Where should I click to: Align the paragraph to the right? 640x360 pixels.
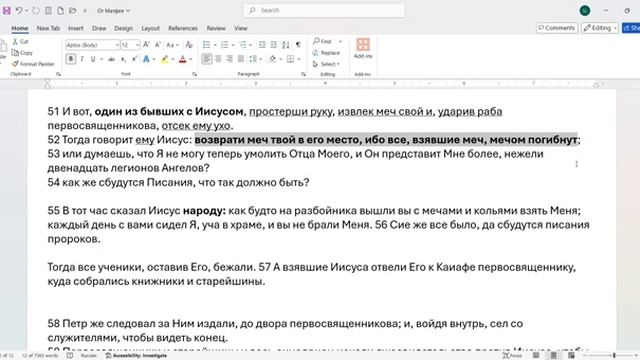click(x=229, y=59)
